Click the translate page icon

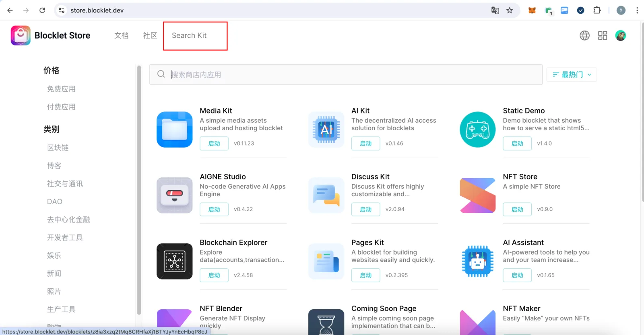click(495, 10)
